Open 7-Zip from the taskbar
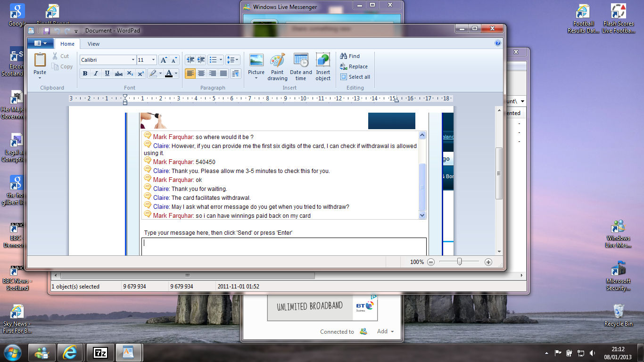Viewport: 644px width, 362px height. [100, 353]
